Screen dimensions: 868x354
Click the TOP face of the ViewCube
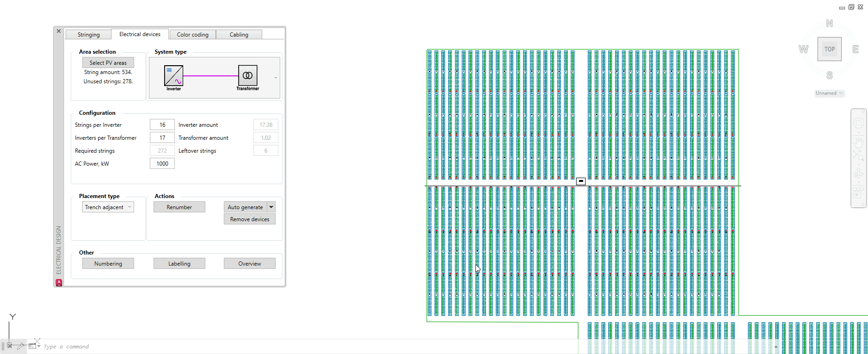tap(829, 49)
